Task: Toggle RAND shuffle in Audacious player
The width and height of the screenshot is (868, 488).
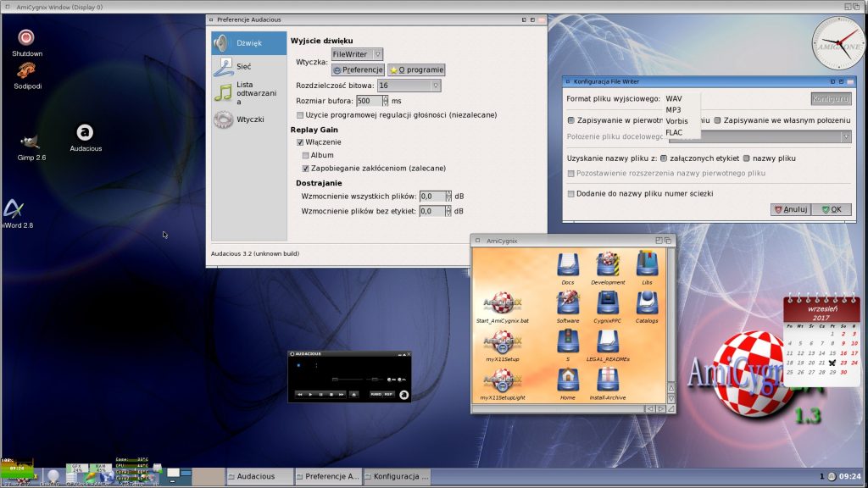Action: (x=376, y=395)
